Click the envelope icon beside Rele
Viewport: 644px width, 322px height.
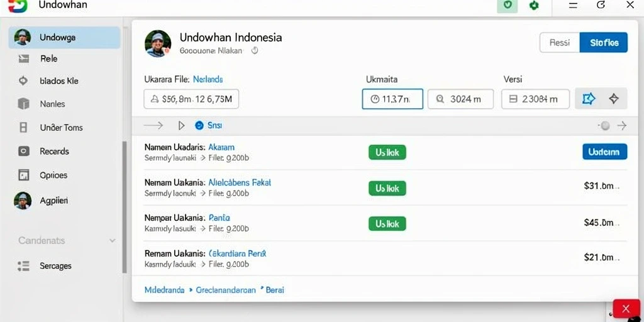pyautogui.click(x=24, y=58)
